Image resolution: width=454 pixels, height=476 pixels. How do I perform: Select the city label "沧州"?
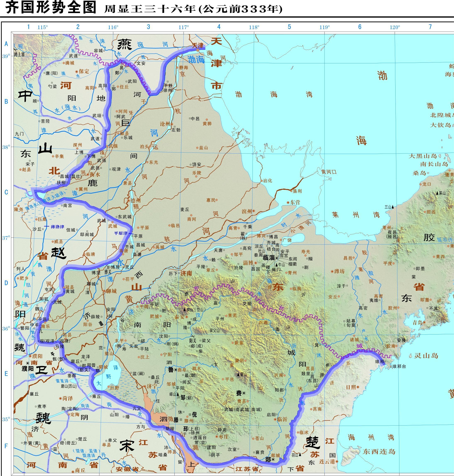click(165, 124)
